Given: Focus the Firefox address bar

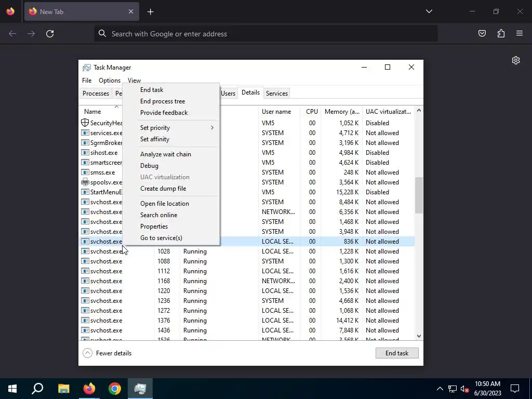Looking at the screenshot, I should point(265,34).
